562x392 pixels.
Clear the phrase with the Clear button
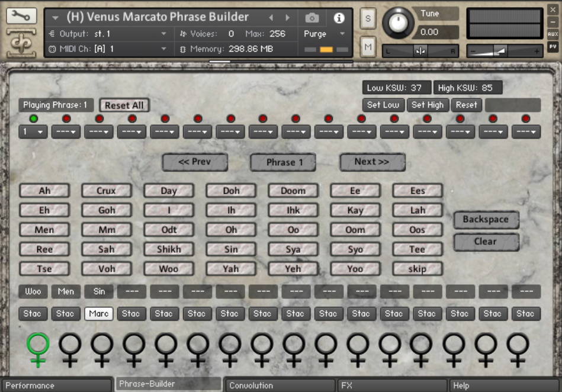tap(486, 242)
